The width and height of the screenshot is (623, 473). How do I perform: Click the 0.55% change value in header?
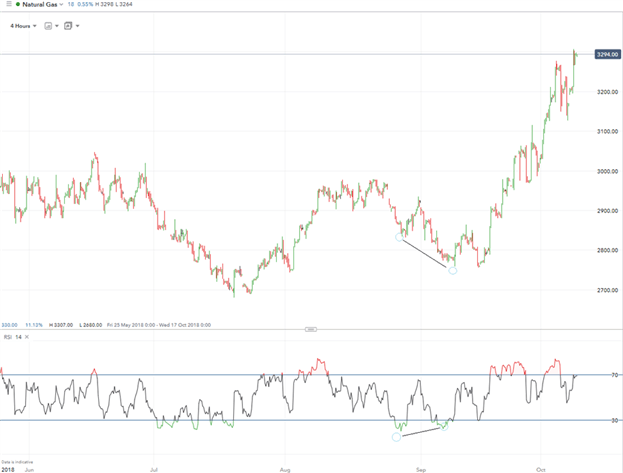[x=85, y=4]
